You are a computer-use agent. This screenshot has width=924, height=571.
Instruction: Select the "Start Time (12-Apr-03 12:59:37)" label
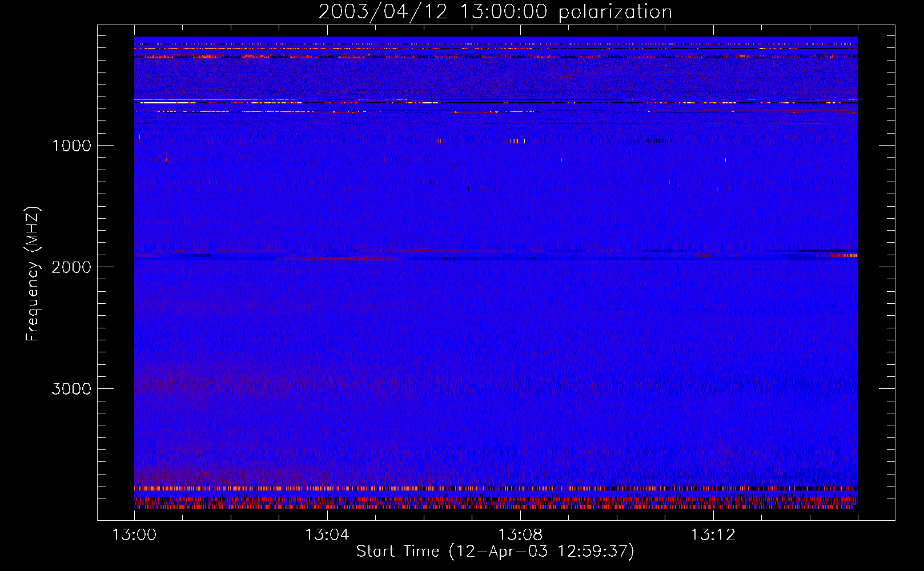coord(495,552)
